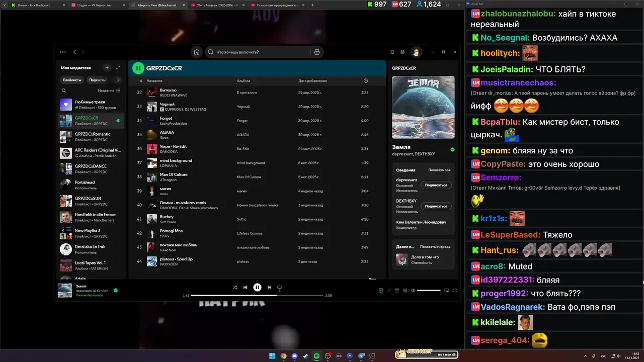Open Spotify's three-dots main menu
Image resolution: width=644 pixels, height=362 pixels.
pos(62,52)
